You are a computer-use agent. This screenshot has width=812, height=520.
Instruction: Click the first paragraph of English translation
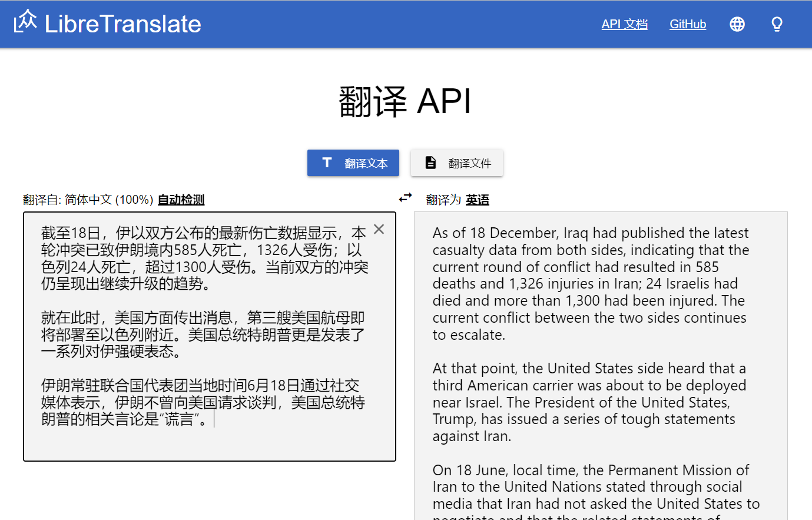pos(590,283)
